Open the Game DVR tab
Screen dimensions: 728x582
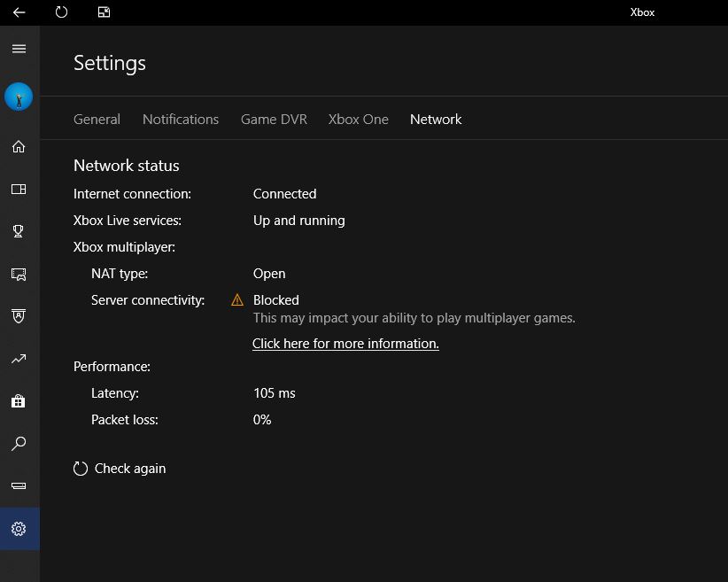click(274, 120)
